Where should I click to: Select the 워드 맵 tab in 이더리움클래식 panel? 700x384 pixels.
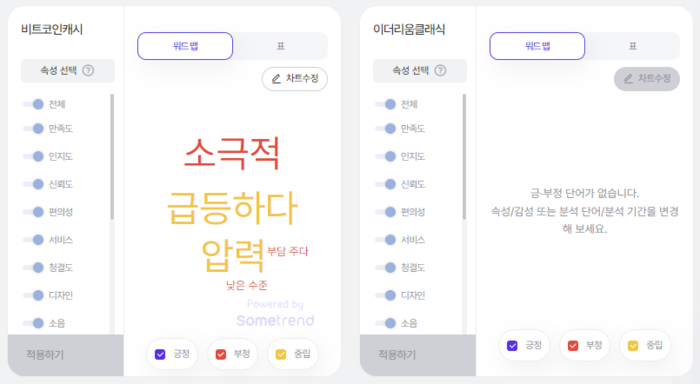(x=537, y=46)
